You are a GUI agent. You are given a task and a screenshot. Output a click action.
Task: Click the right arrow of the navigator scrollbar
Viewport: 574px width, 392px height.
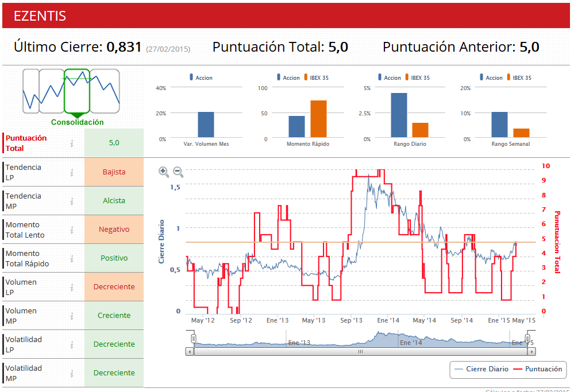pos(531,352)
